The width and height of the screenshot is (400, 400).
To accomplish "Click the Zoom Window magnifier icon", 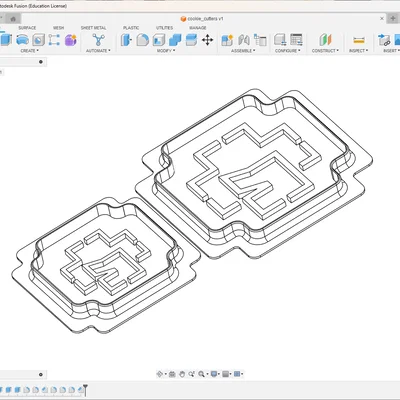I will 201,374.
